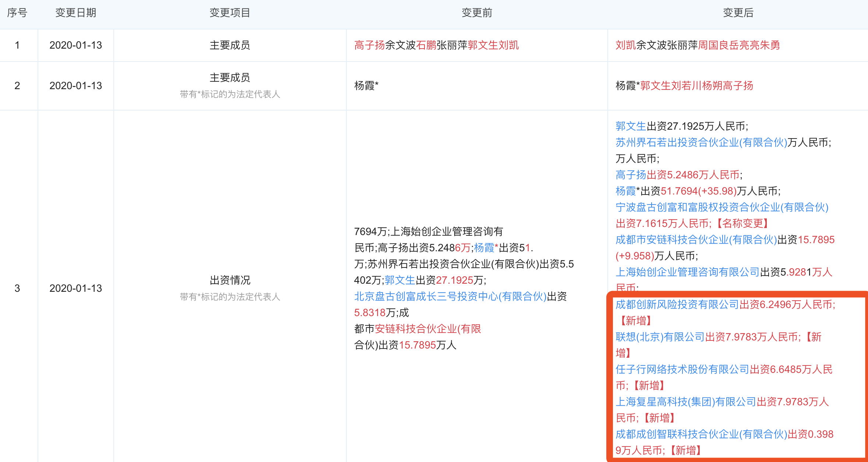Select text 杨霞*郭文生刘若川杨朔高子扬
The width and height of the screenshot is (868, 462).
(x=684, y=86)
